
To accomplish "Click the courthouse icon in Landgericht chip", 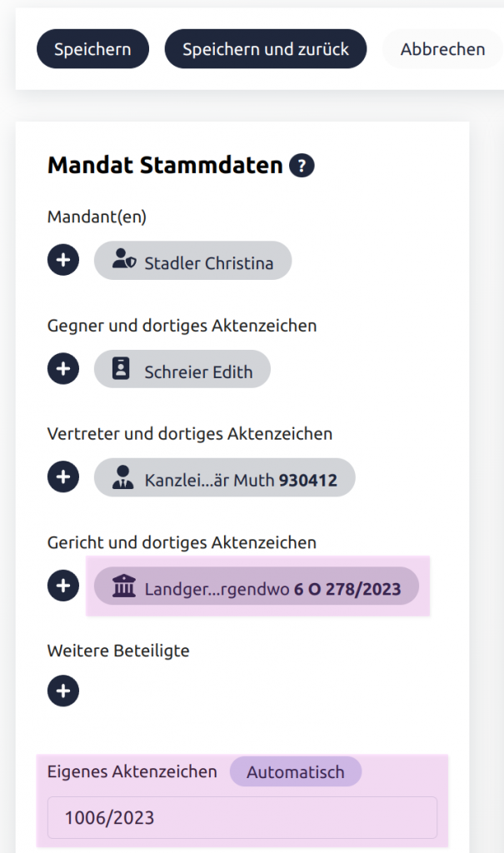I will pos(123,586).
